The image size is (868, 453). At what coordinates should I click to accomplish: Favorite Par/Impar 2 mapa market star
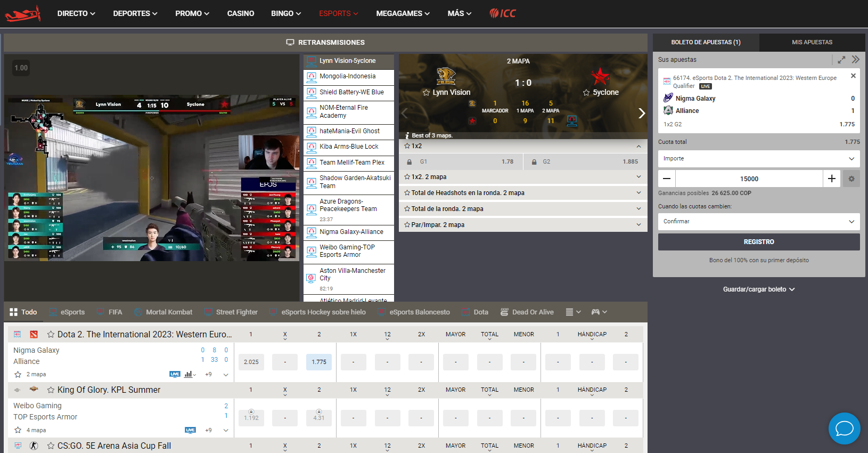tap(407, 225)
